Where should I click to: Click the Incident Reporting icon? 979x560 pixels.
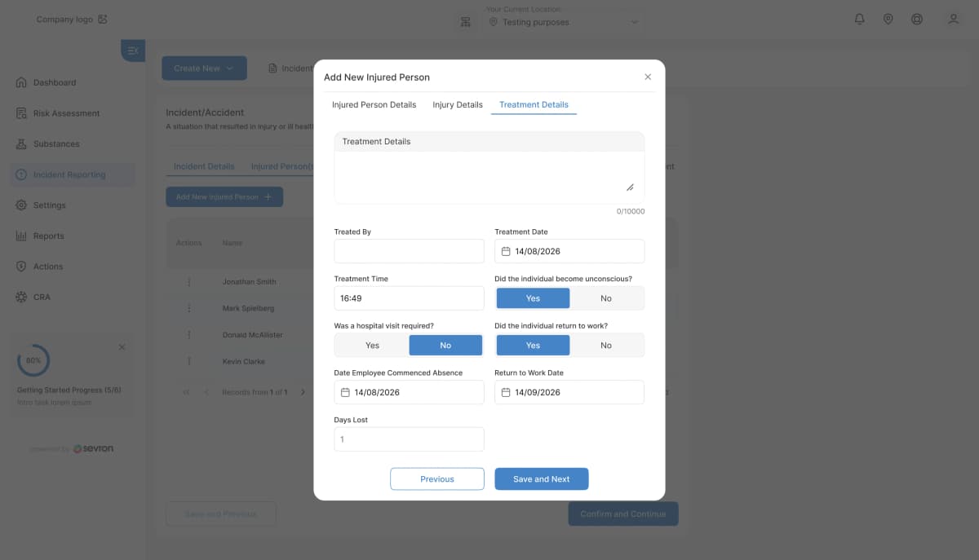click(20, 174)
